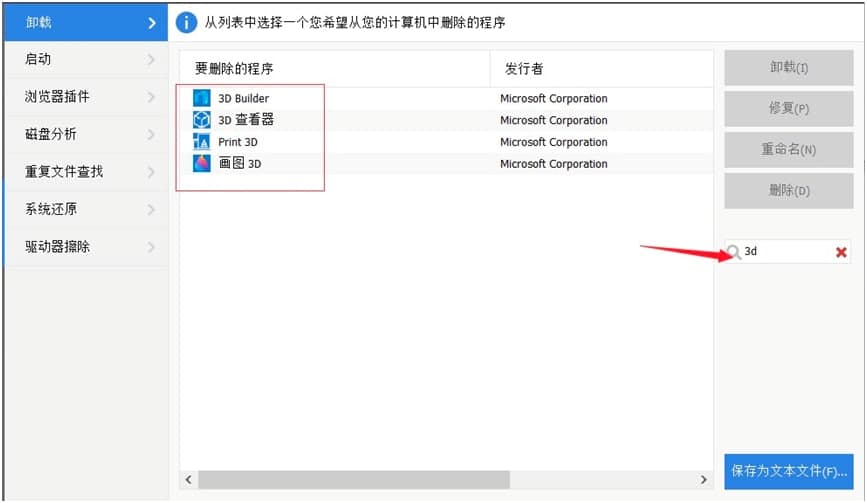Expand chevron next to 重复文件查找
The height and width of the screenshot is (503, 867).
point(151,172)
